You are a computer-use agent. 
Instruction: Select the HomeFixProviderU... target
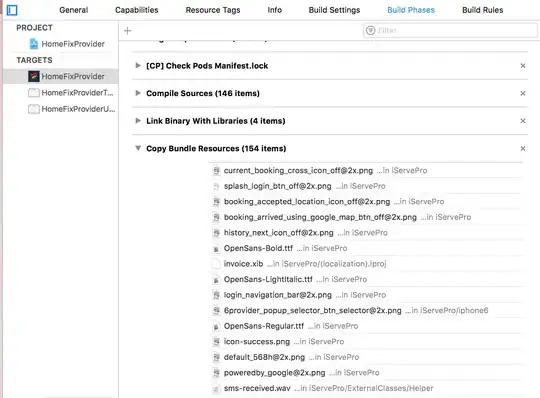coord(61,109)
